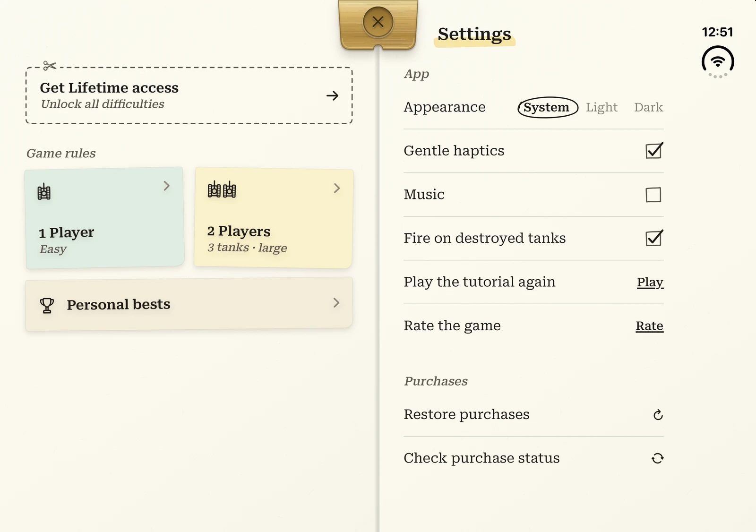Click the Wi-Fi status icon
Viewport: 756px width, 532px height.
click(x=718, y=61)
